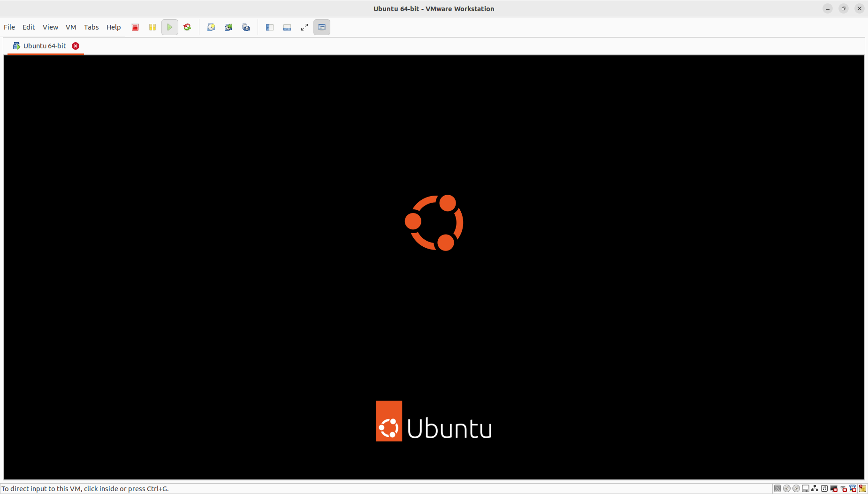The height and width of the screenshot is (494, 868).
Task: Click the hard disk status icon
Action: click(777, 488)
